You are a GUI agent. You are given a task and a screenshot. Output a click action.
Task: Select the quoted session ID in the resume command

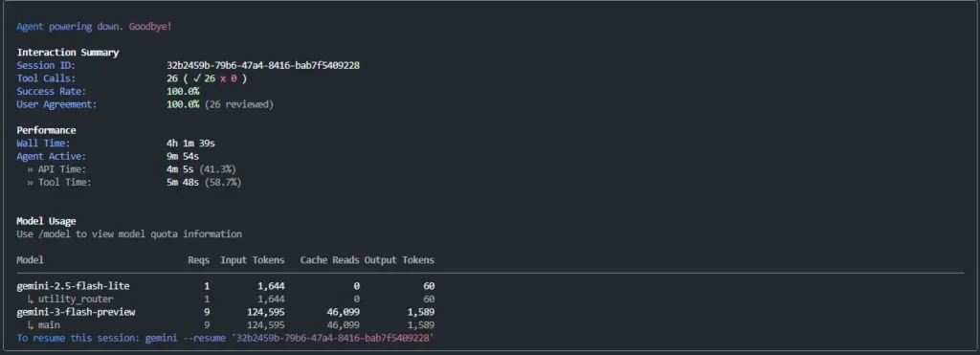332,338
